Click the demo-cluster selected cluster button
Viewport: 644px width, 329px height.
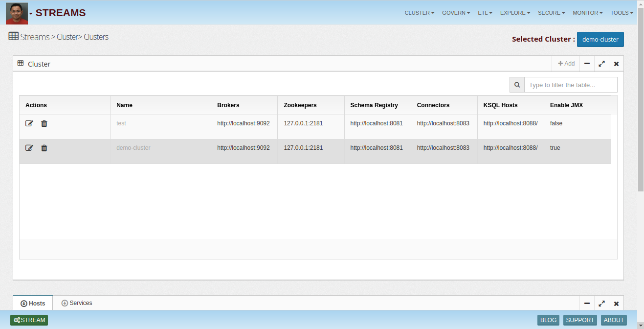[600, 39]
